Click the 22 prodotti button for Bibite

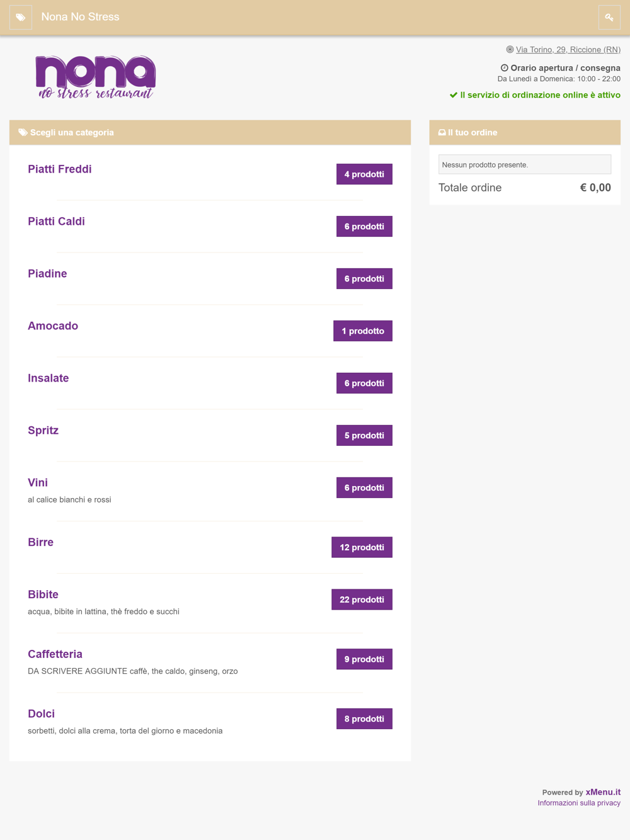[362, 599]
